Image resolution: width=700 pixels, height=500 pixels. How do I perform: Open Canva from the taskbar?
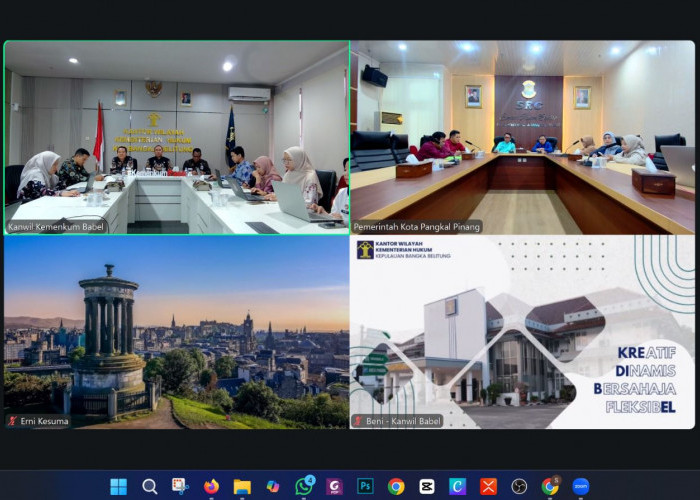click(457, 486)
